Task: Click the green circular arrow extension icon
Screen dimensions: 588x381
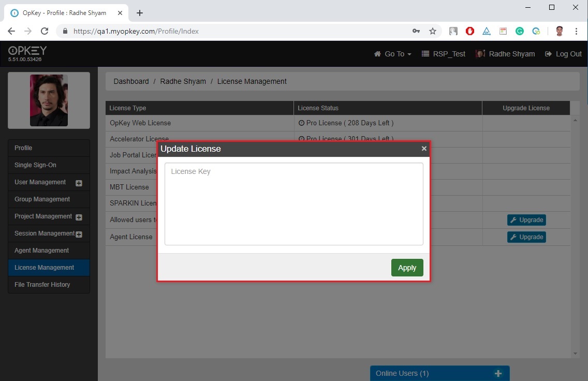Action: pyautogui.click(x=536, y=31)
